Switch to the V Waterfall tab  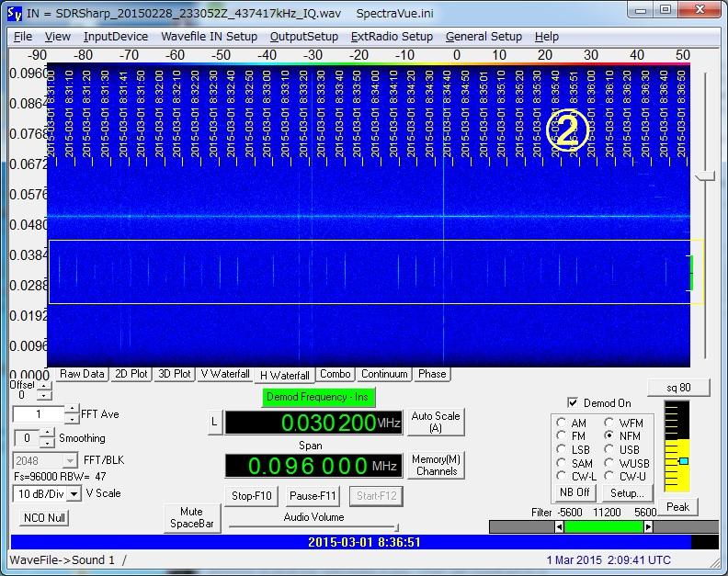[225, 374]
